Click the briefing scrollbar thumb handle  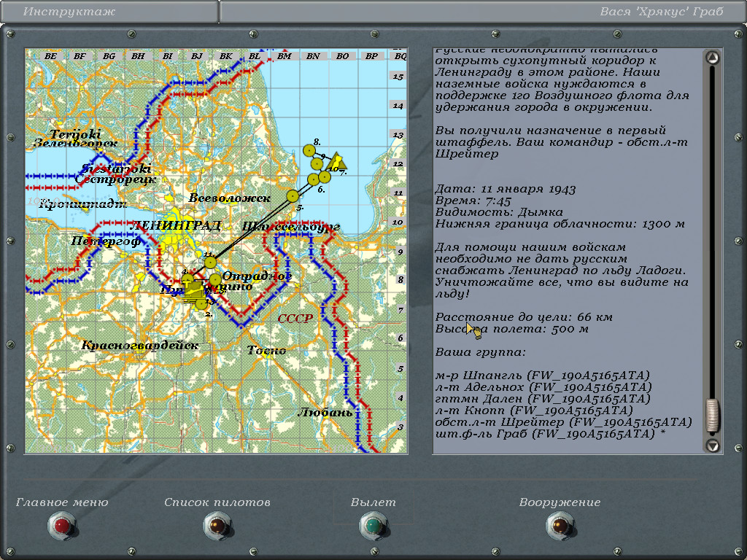click(713, 416)
